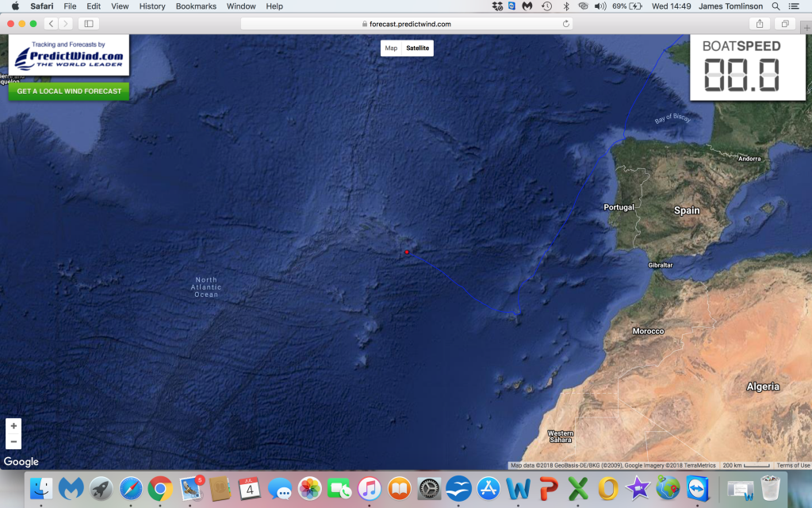Open FaceTime from the Dock
The image size is (812, 508).
pos(339,488)
